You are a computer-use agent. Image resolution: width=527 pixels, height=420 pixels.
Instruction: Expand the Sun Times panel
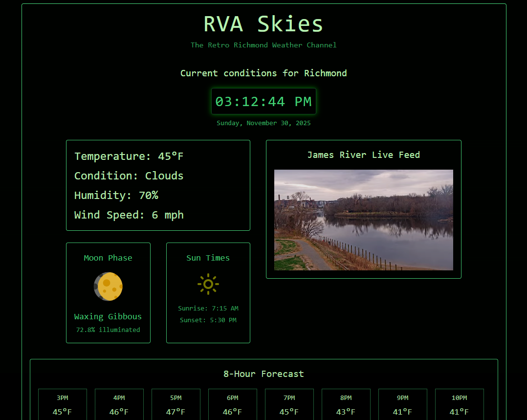pyautogui.click(x=208, y=292)
